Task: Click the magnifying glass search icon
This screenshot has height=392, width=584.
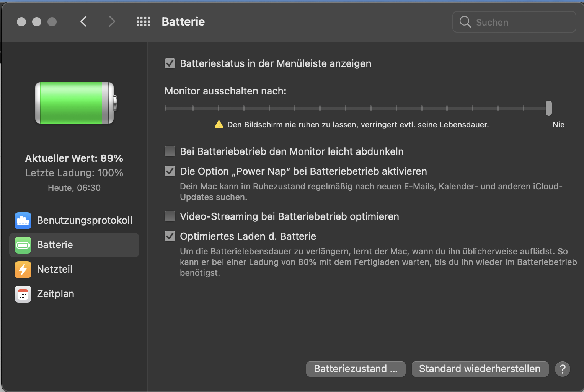Action: tap(465, 22)
